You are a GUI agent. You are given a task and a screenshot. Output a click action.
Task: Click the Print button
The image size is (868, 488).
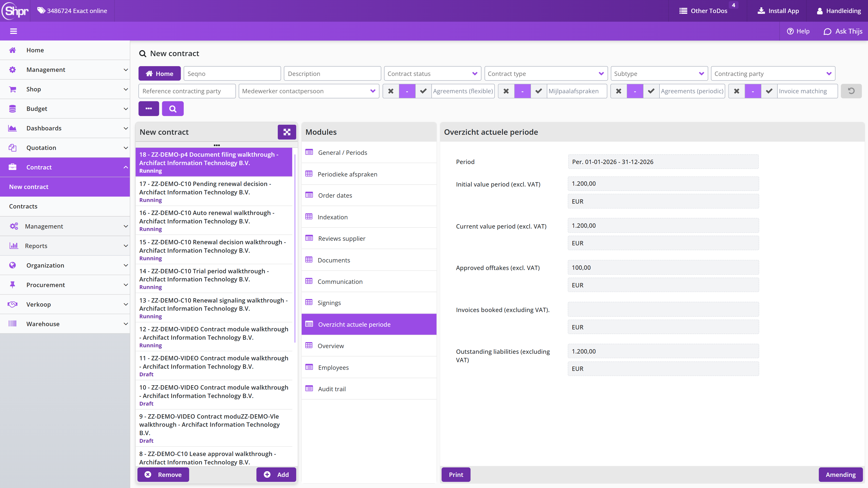click(456, 474)
